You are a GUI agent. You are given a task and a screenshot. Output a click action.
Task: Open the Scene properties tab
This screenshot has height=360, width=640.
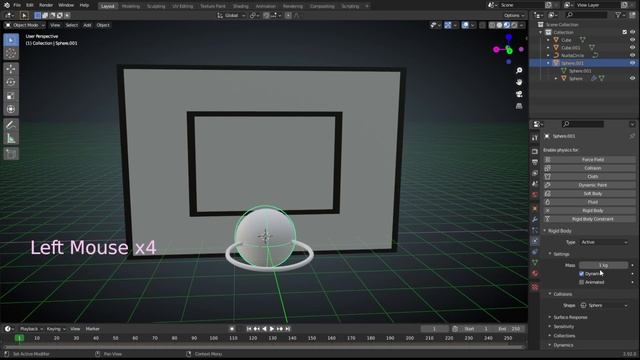(x=535, y=184)
